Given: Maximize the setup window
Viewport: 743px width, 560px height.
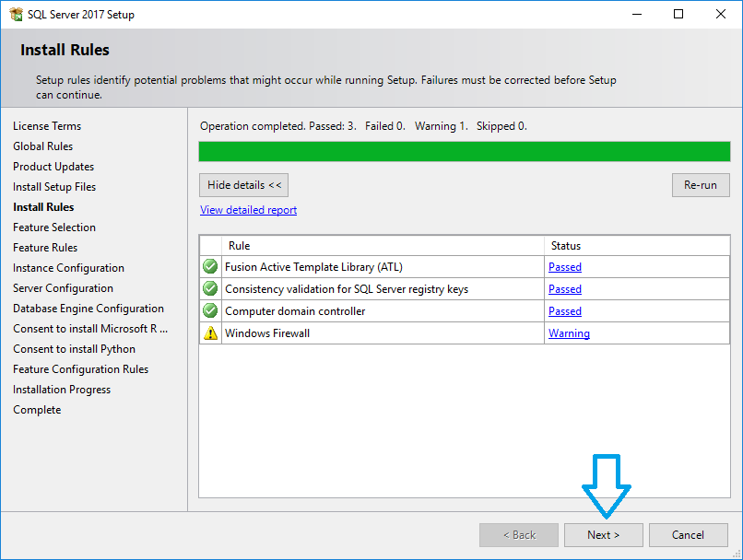Looking at the screenshot, I should (678, 15).
